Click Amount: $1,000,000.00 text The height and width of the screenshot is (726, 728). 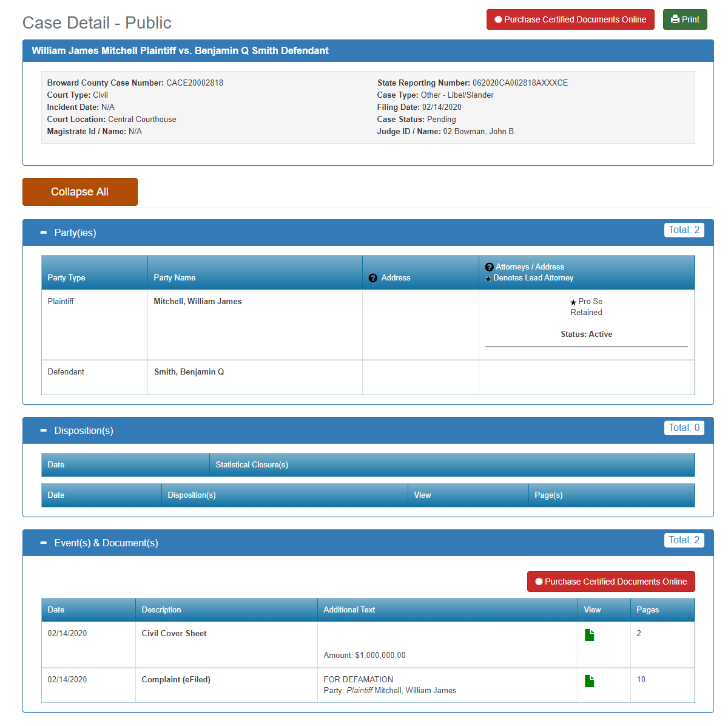365,655
